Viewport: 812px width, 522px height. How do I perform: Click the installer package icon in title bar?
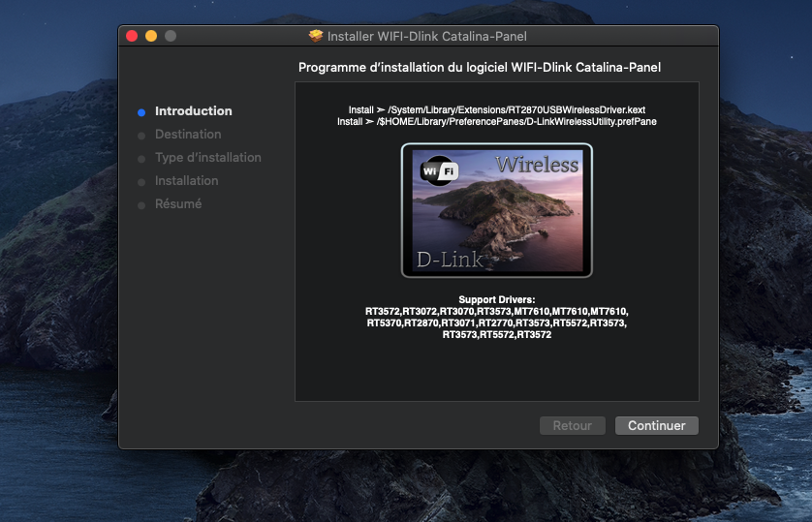tap(315, 36)
